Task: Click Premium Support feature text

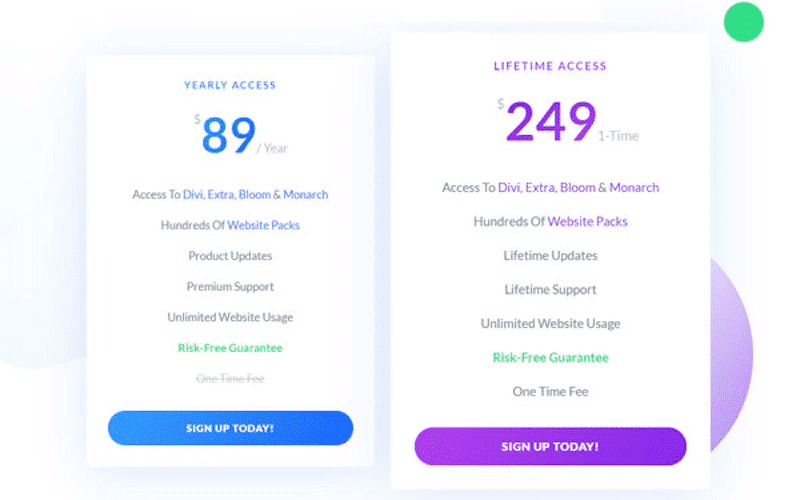Action: coord(230,287)
